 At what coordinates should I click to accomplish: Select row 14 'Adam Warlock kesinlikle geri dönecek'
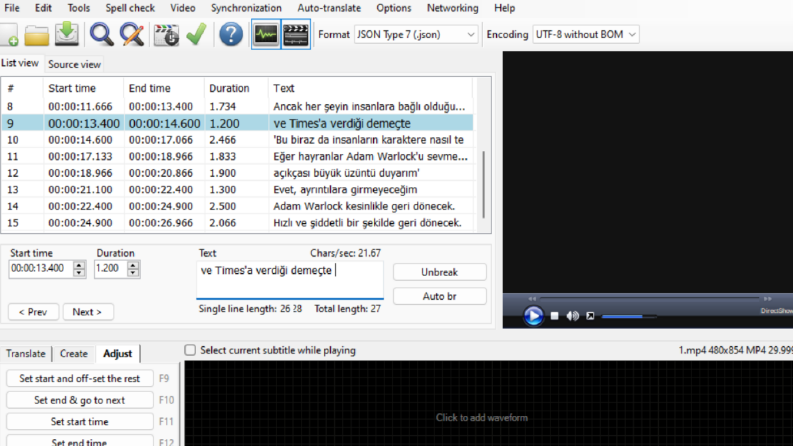click(238, 206)
